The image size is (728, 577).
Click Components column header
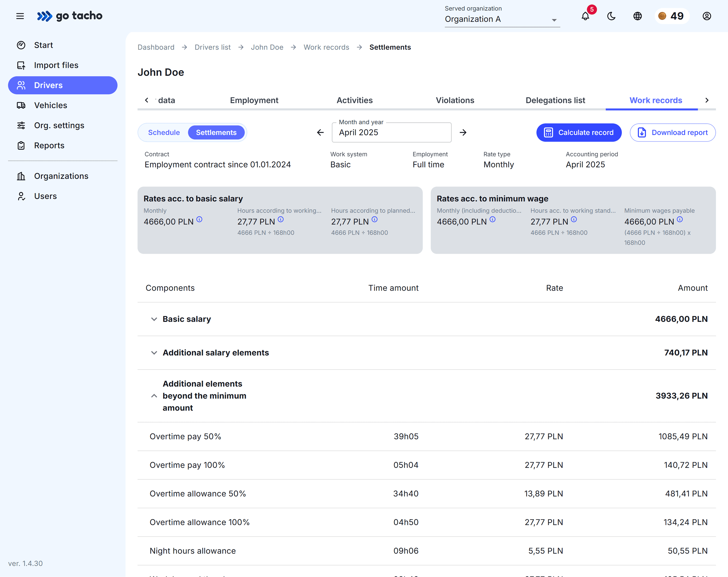(x=170, y=288)
